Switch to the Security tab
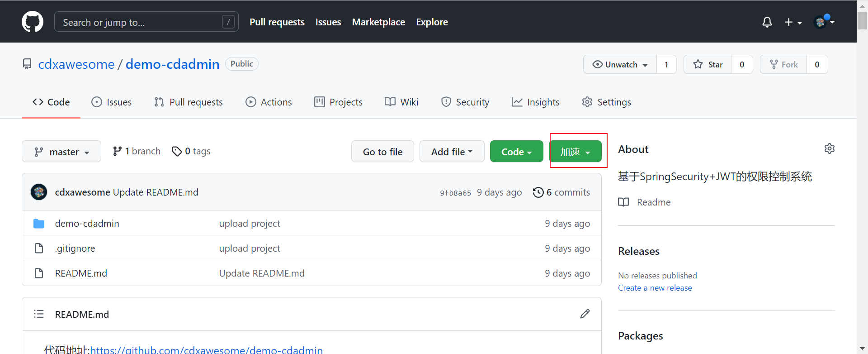 tap(465, 102)
